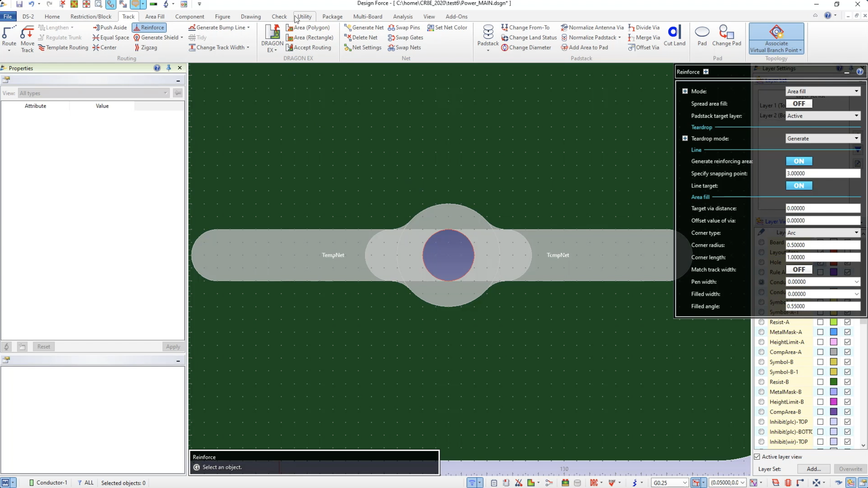The image size is (868, 488).
Task: Uncheck visibility checkbox for MetalMask-A
Action: tap(848, 332)
